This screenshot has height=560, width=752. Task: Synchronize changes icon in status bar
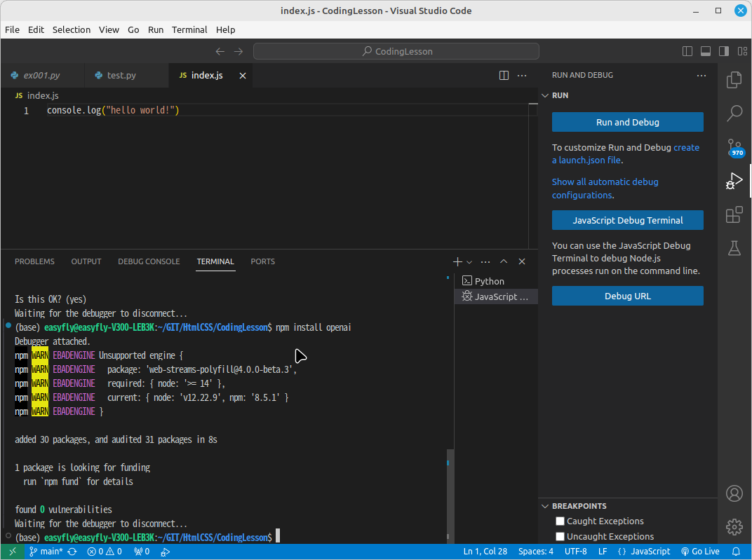click(72, 552)
